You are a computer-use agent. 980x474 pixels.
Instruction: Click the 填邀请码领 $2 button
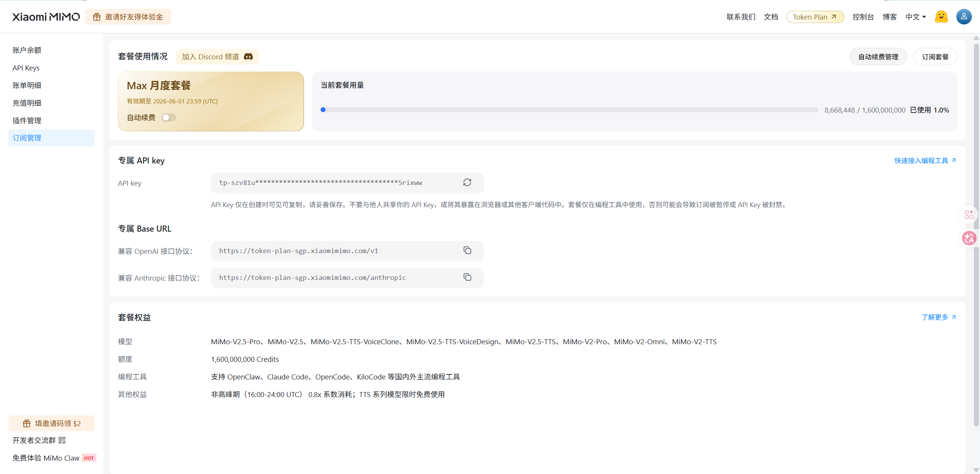52,423
